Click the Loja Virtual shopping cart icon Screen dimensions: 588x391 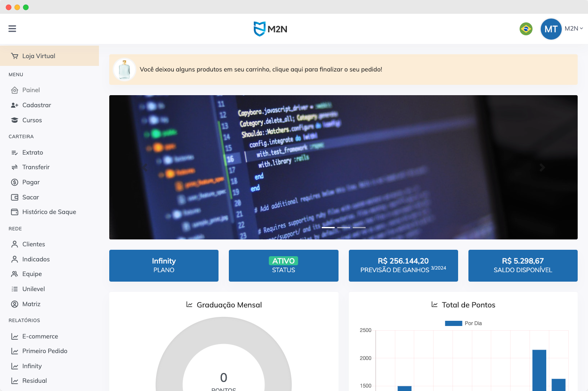[14, 56]
